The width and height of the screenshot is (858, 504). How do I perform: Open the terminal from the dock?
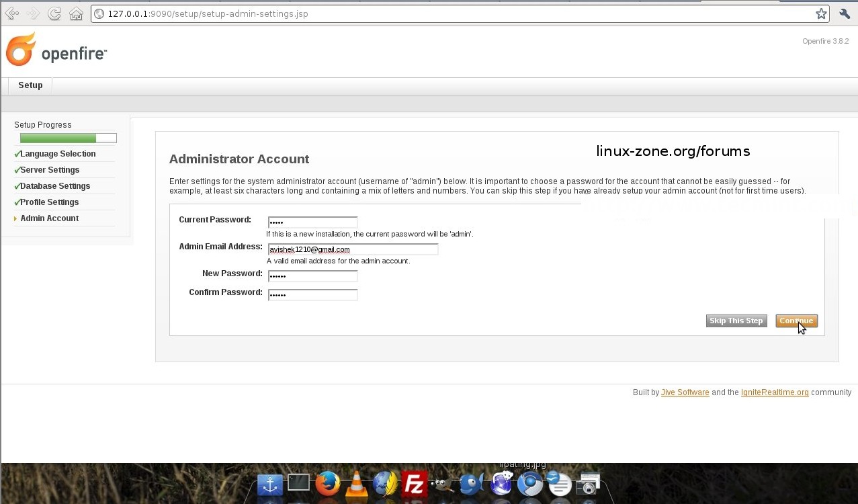point(298,482)
